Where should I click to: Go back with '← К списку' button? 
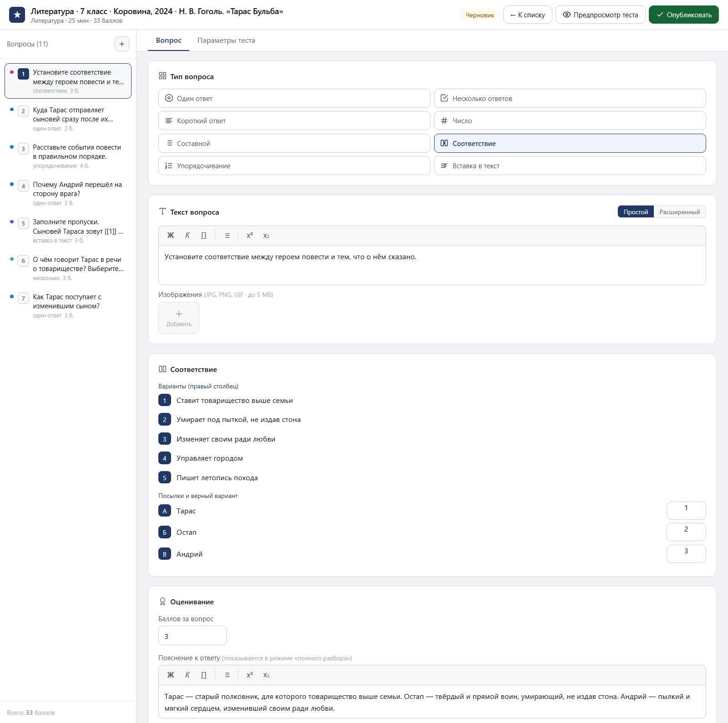tap(527, 15)
